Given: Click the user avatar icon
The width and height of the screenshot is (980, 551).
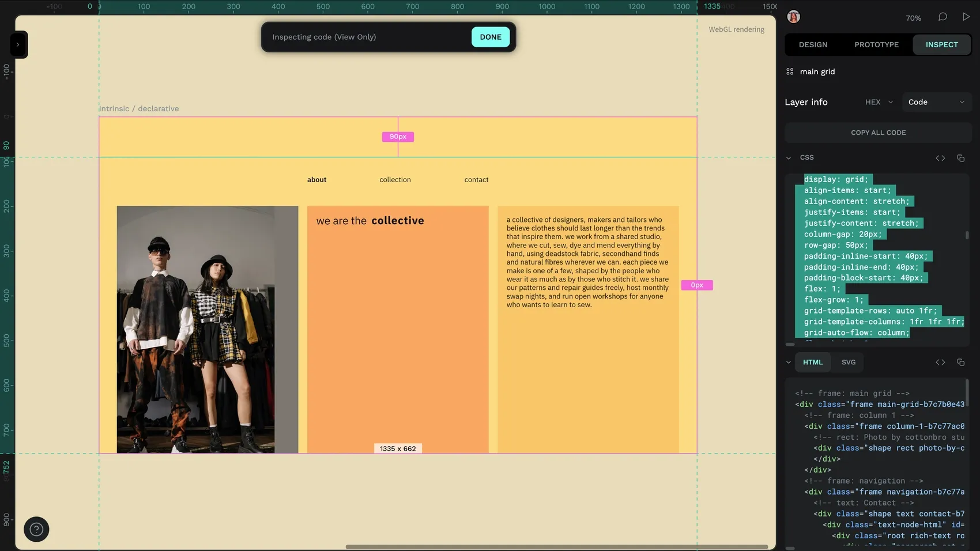Looking at the screenshot, I should [x=794, y=17].
